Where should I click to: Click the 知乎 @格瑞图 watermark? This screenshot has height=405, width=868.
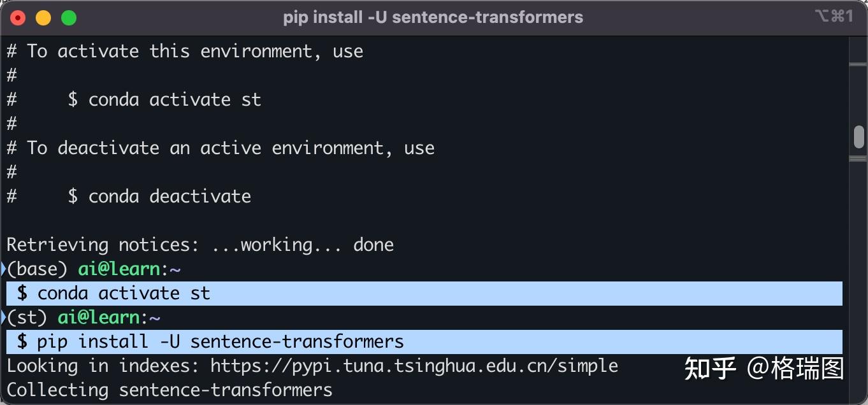coord(763,369)
